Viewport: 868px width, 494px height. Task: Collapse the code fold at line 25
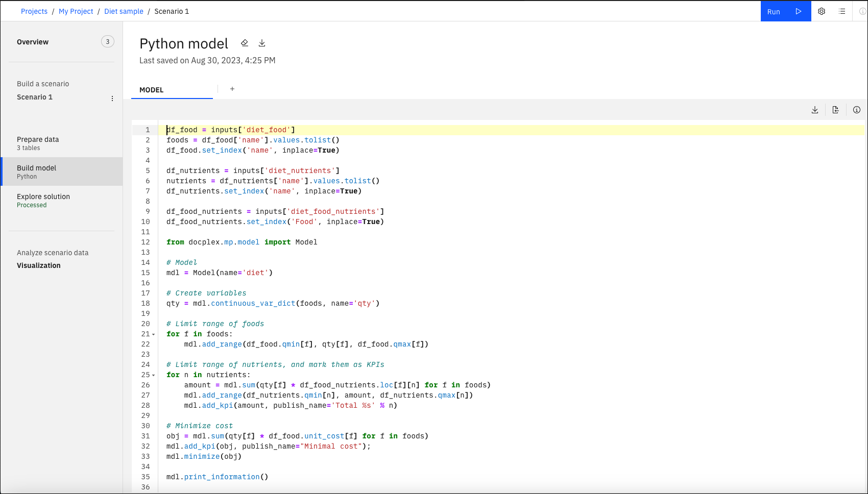[154, 375]
